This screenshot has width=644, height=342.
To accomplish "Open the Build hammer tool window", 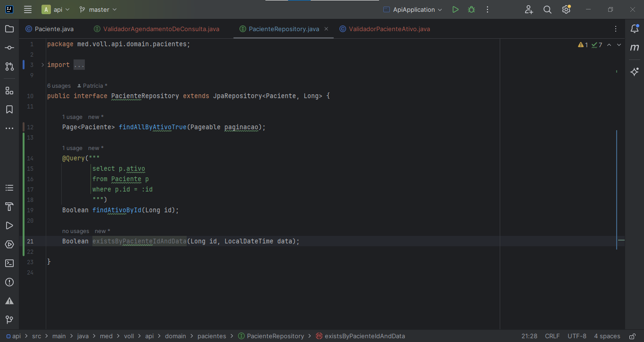I will (9, 207).
